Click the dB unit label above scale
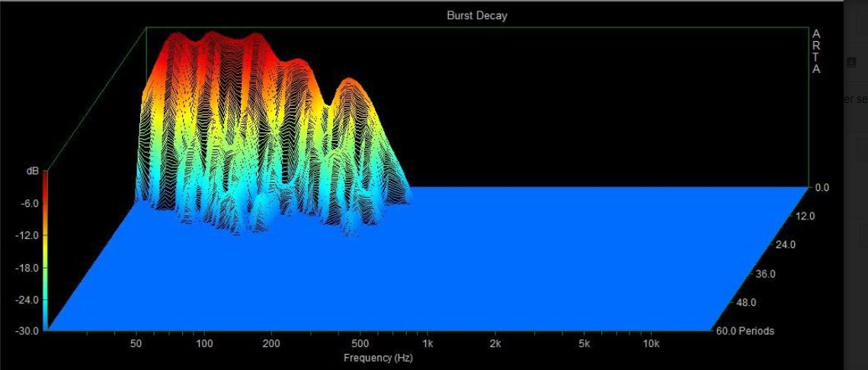Screen dimensions: 868x370 33,172
